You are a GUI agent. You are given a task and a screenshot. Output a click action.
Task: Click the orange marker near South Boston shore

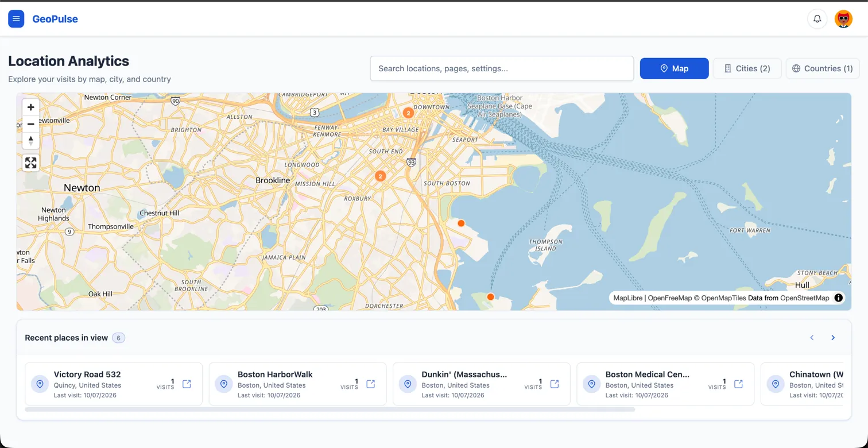point(461,223)
